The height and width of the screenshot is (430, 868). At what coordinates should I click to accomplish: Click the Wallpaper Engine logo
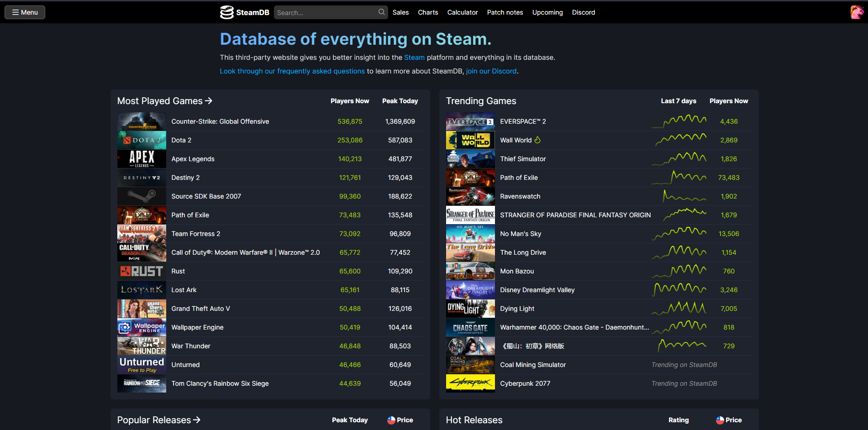(142, 327)
